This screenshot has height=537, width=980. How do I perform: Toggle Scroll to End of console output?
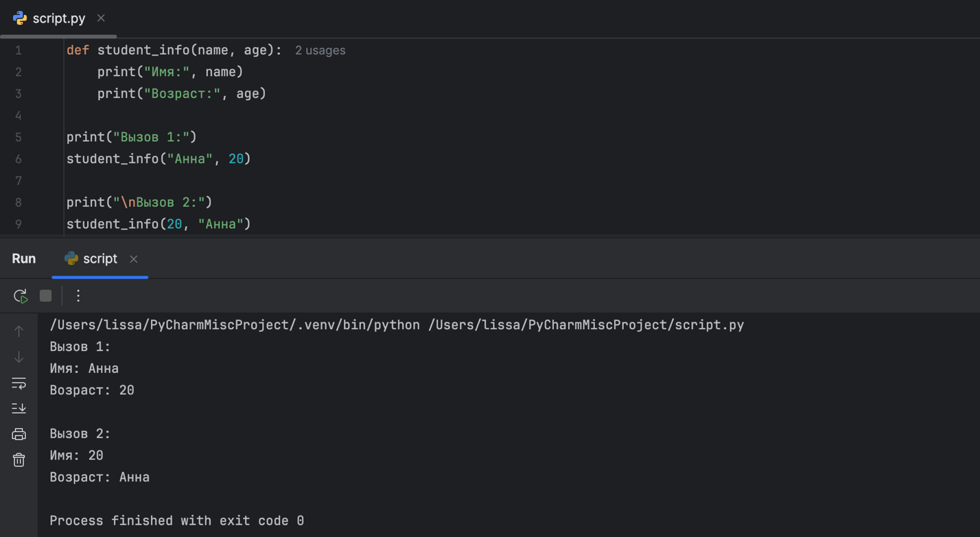(x=19, y=408)
